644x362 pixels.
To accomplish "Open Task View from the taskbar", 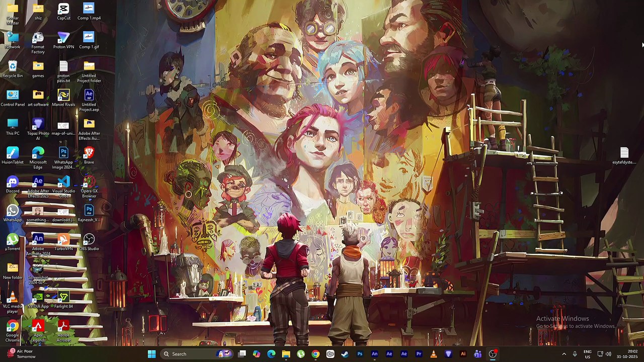I will [242, 354].
